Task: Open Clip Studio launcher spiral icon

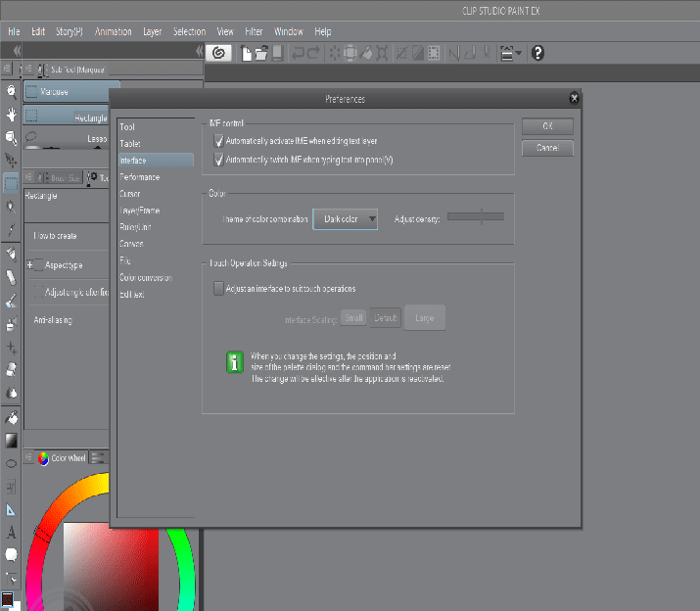Action: 220,53
